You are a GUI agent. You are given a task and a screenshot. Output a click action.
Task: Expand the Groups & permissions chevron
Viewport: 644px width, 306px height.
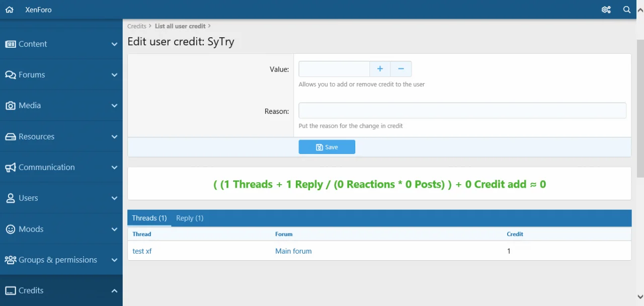coord(114,260)
